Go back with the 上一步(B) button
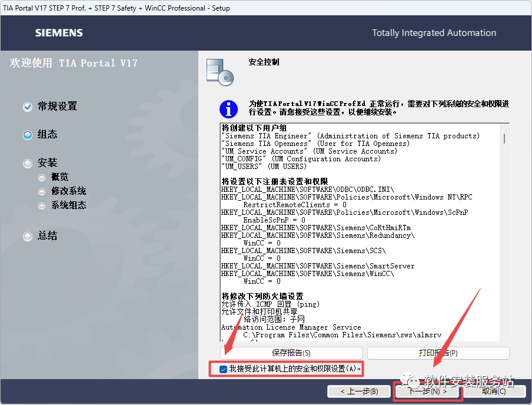The width and height of the screenshot is (532, 405). click(359, 391)
